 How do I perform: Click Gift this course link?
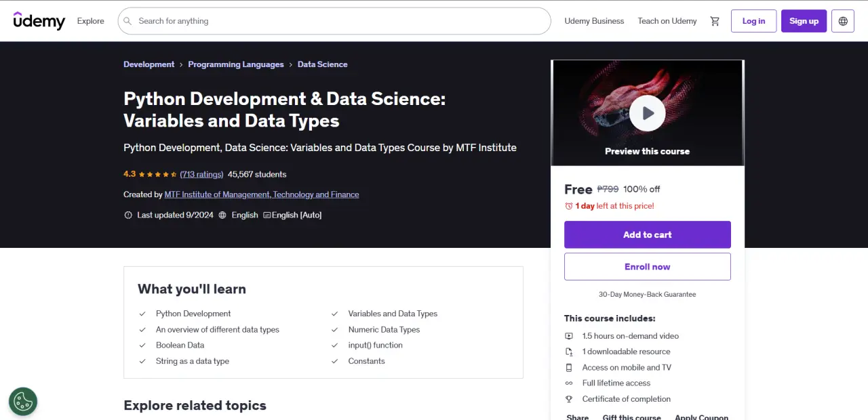tap(631, 417)
